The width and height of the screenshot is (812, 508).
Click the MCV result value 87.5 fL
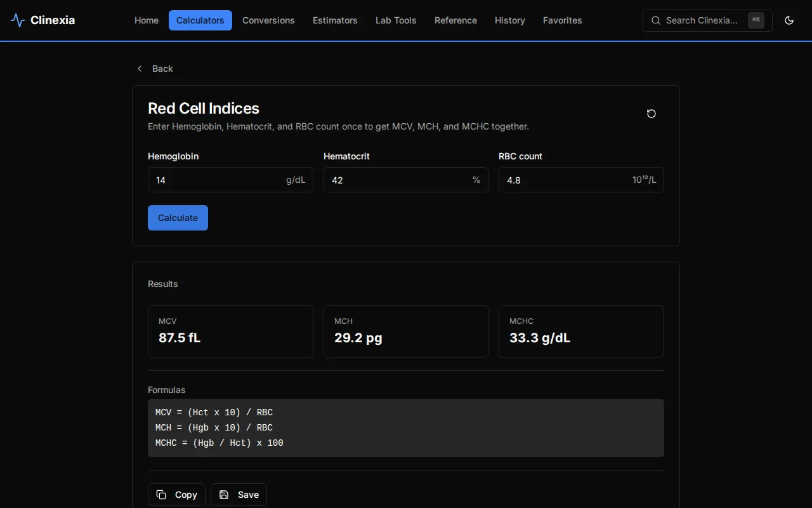pyautogui.click(x=180, y=338)
